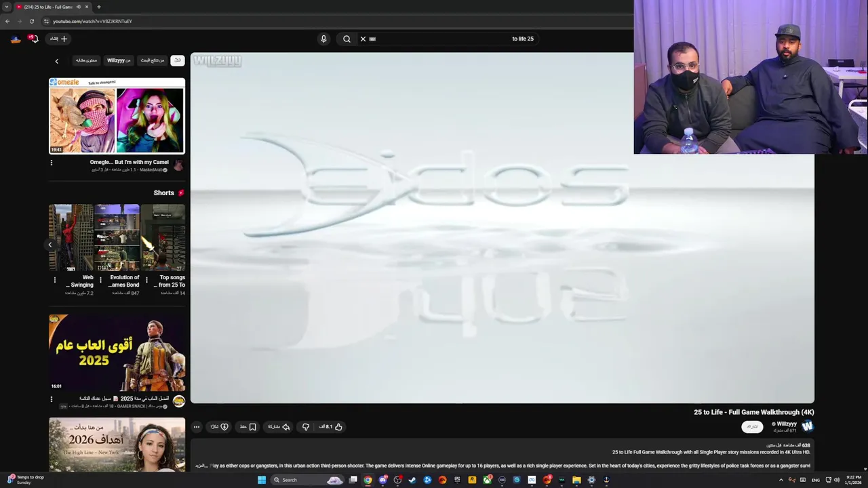Clear the search box with the X

[x=363, y=39]
